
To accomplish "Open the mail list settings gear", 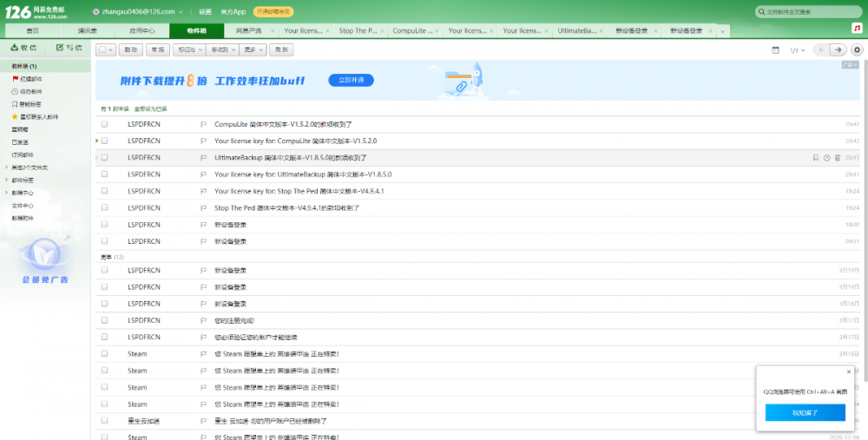I will click(x=857, y=49).
